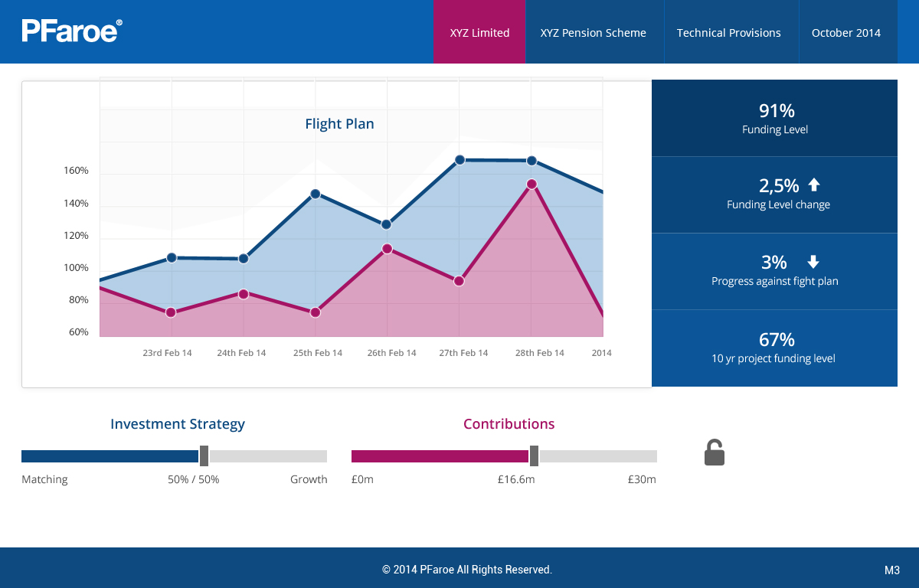Screen dimensions: 919x588
Task: Toggle the padlock lock icon
Action: pos(714,452)
